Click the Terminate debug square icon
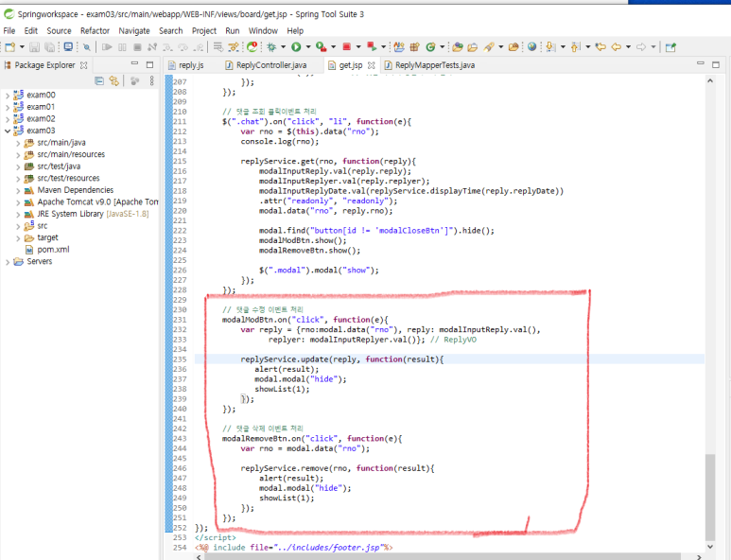The image size is (731, 560). (x=137, y=46)
